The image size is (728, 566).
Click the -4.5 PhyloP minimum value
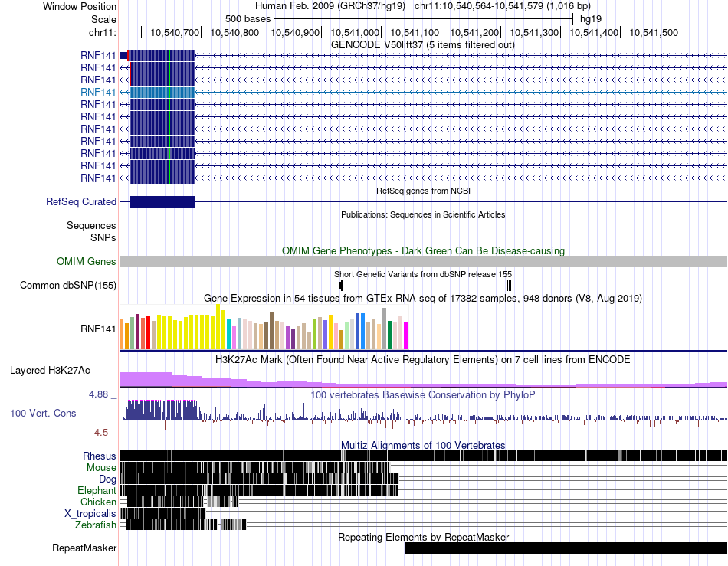click(100, 433)
